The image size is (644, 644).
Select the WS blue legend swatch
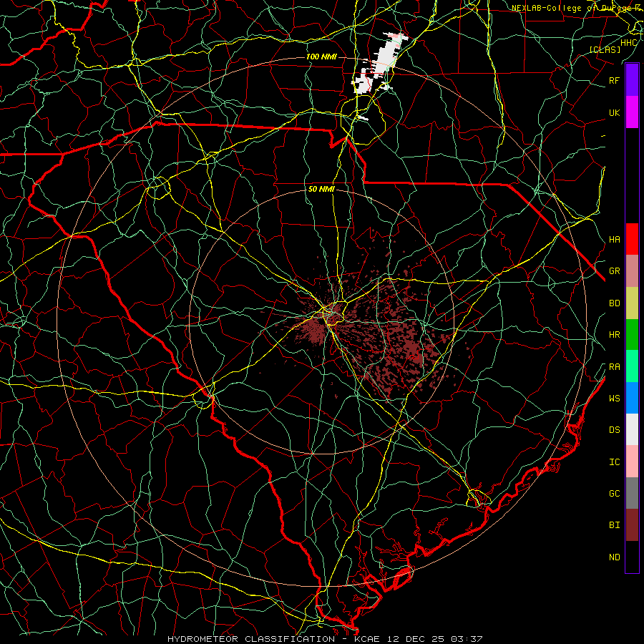coord(632,398)
